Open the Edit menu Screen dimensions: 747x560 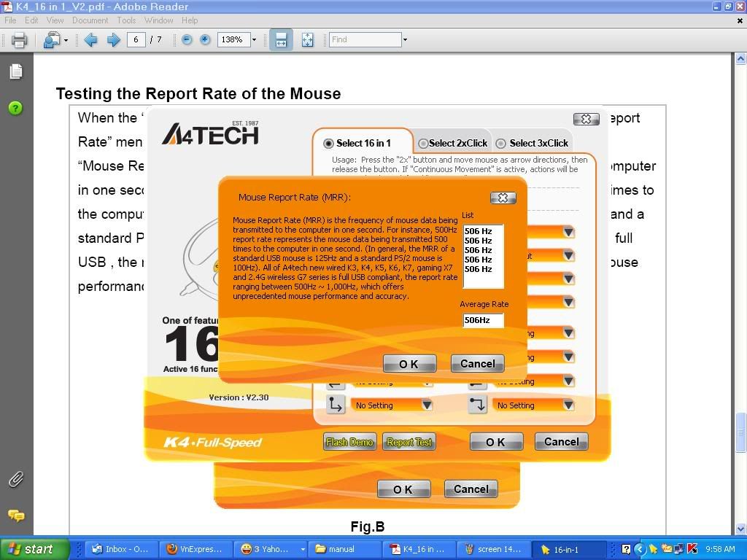tap(31, 20)
